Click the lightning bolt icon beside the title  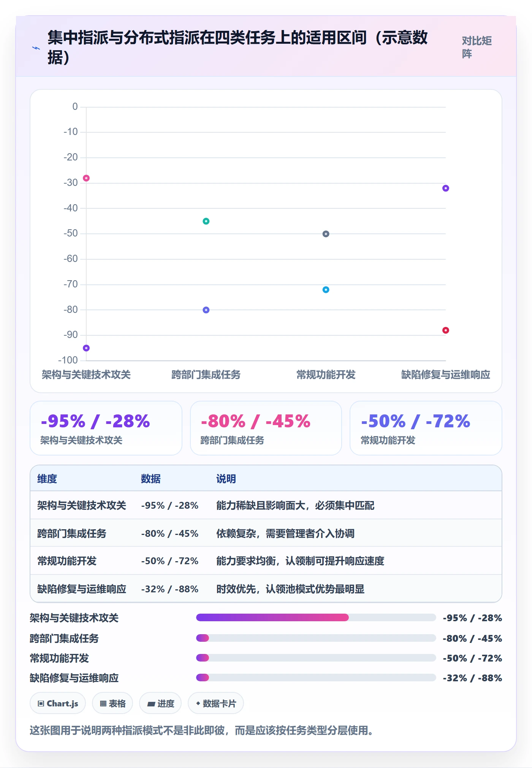coord(36,48)
